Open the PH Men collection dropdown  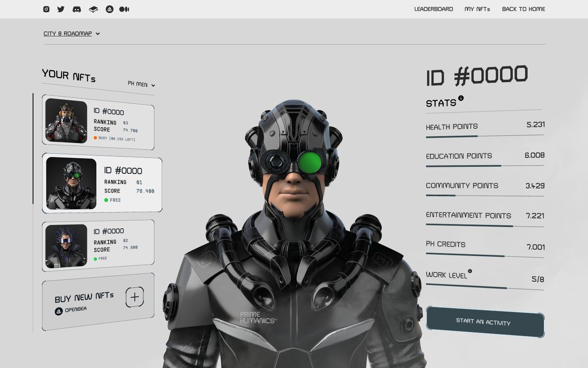tap(141, 84)
